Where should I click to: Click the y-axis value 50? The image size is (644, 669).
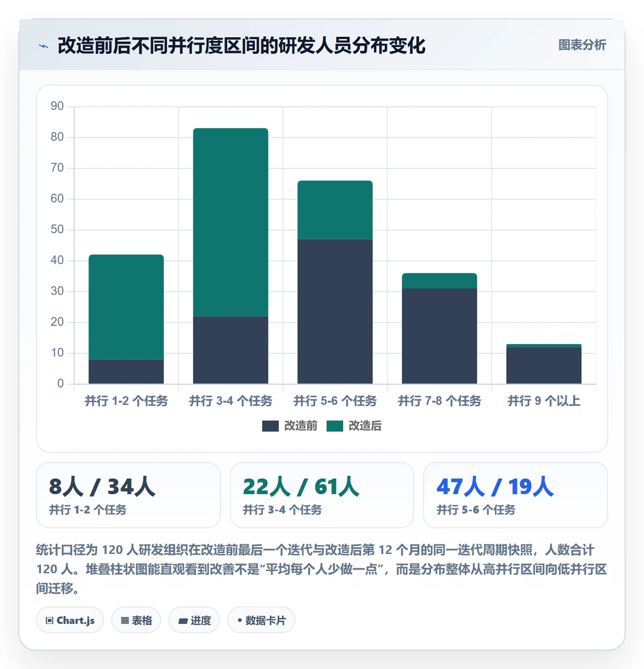click(57, 230)
